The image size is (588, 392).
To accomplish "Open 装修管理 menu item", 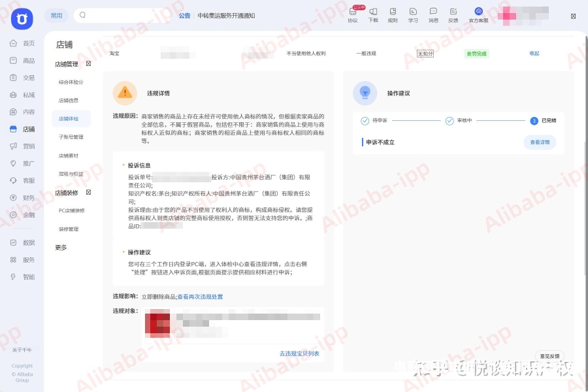I will click(x=69, y=229).
